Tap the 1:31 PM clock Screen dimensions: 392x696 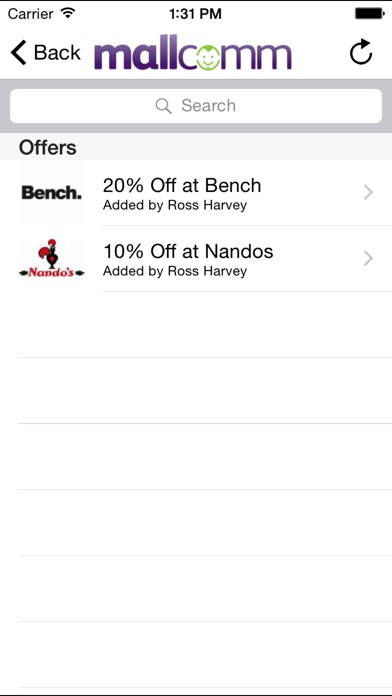point(195,14)
